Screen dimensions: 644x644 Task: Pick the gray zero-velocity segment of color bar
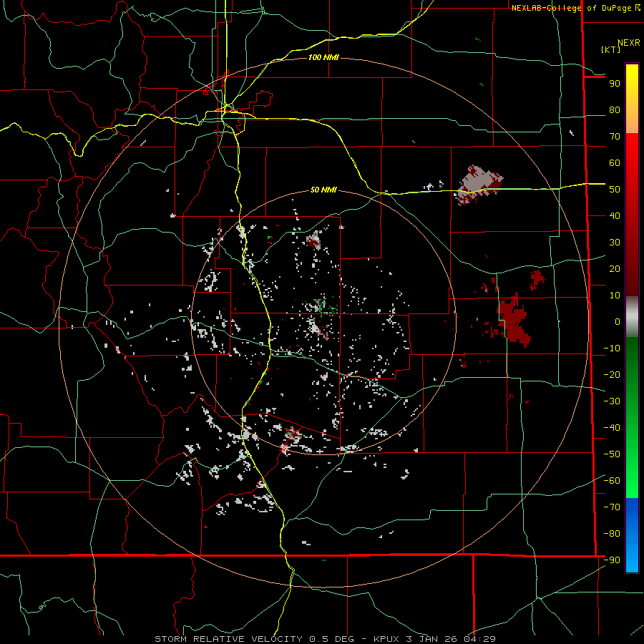click(632, 317)
